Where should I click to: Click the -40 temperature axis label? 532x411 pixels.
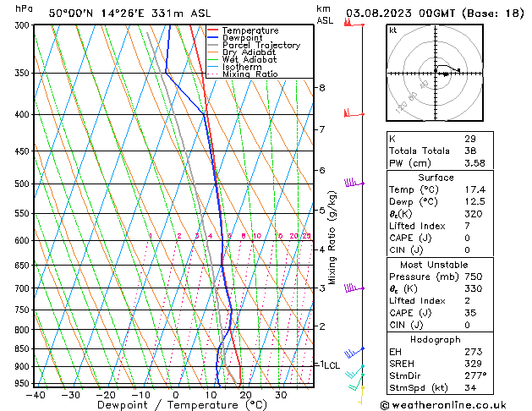[36, 395]
